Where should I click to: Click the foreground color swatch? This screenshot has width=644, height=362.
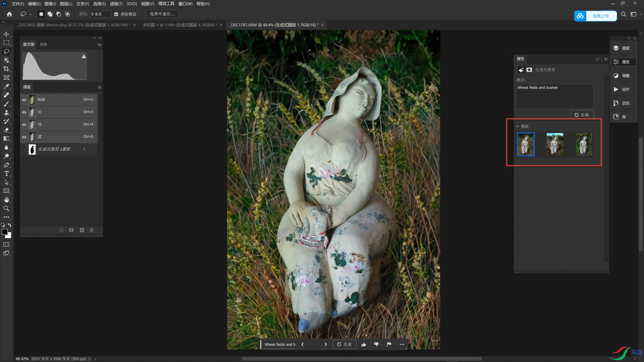point(4,232)
